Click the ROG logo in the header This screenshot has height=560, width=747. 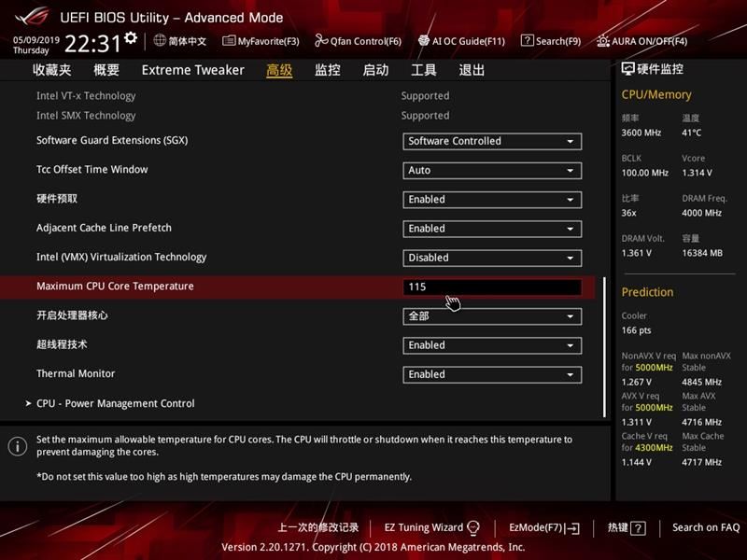(33, 17)
